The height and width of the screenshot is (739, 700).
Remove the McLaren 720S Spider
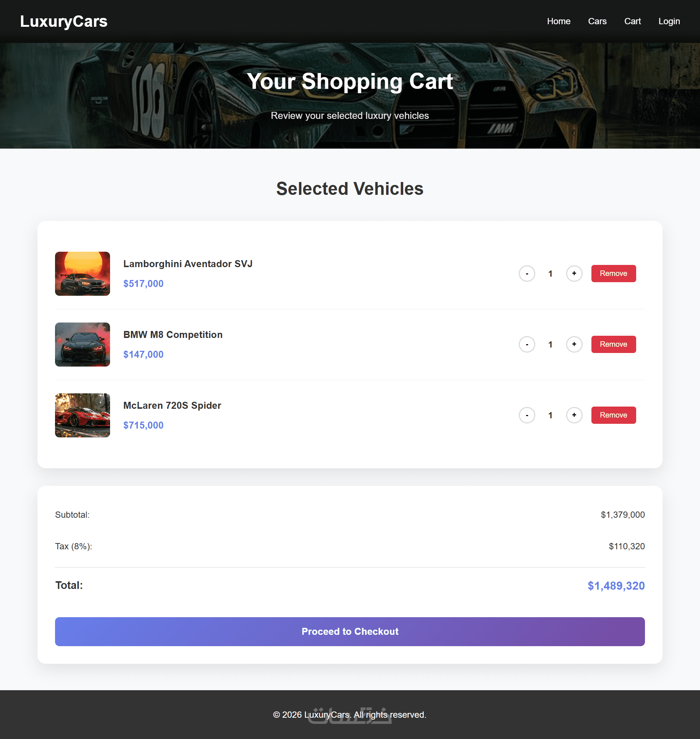click(613, 415)
